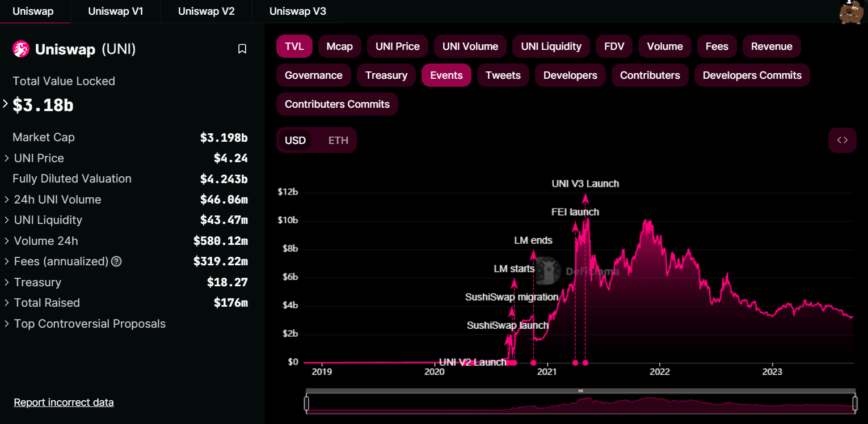Viewport: 868px width, 424px height.
Task: Open the Uniswap V2 tab
Action: pos(206,11)
